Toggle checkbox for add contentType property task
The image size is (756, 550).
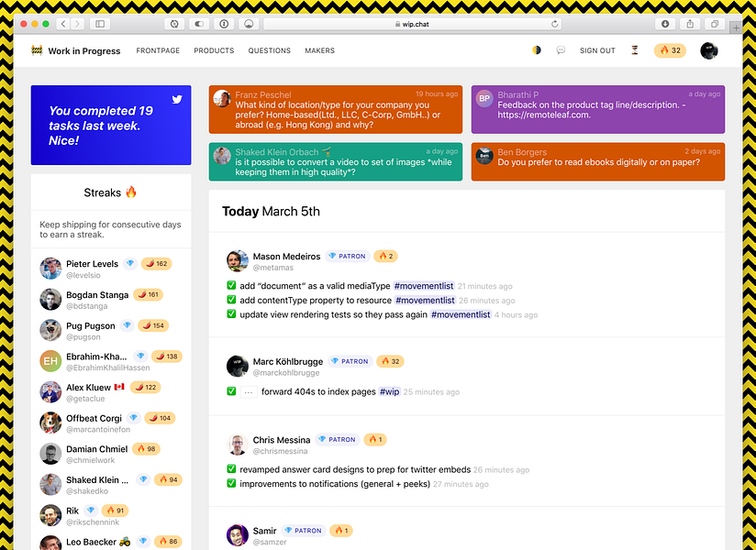tap(231, 300)
